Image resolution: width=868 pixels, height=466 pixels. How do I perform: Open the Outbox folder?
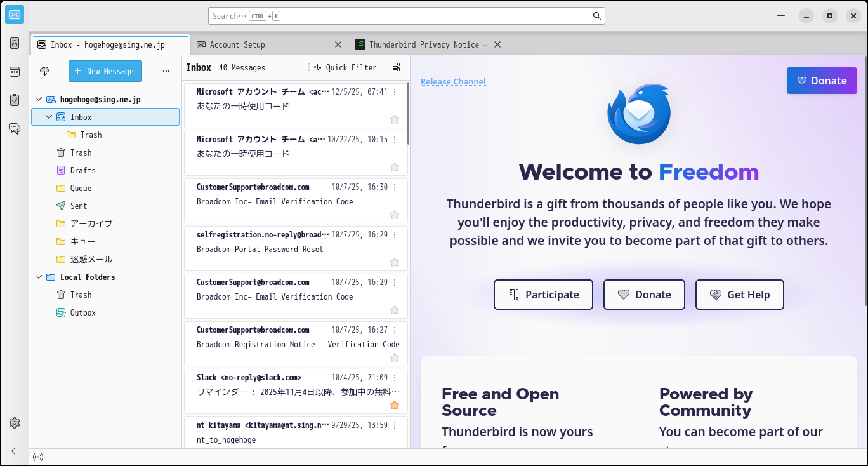pyautogui.click(x=105, y=312)
